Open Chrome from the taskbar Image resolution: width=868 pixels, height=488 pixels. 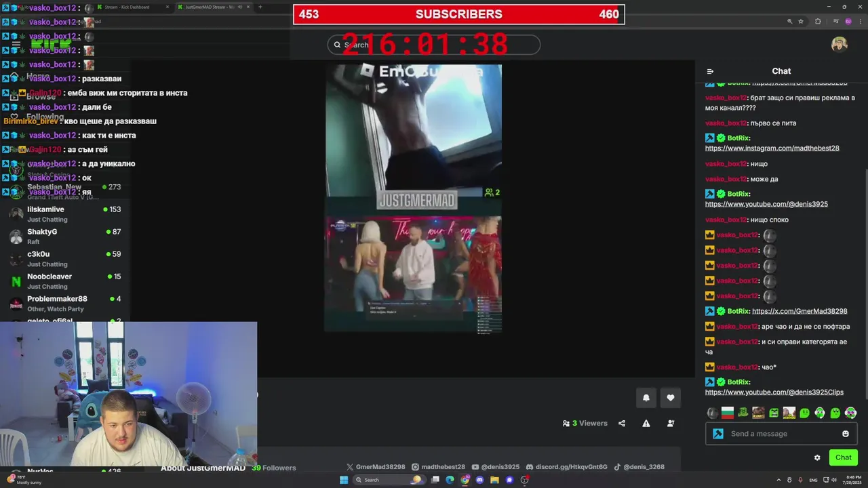click(465, 480)
